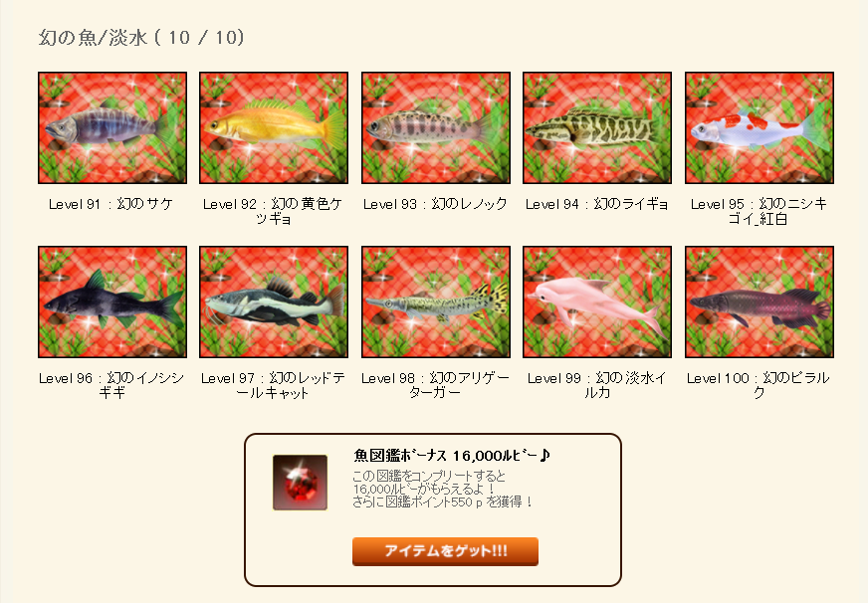Image resolution: width=868 pixels, height=603 pixels.
Task: Click the Level 93 幻のレノック fish thumbnail
Action: click(x=436, y=127)
